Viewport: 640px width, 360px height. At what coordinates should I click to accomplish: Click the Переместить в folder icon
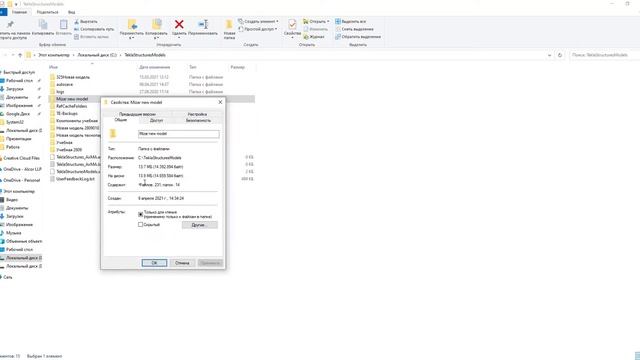pyautogui.click(x=132, y=24)
